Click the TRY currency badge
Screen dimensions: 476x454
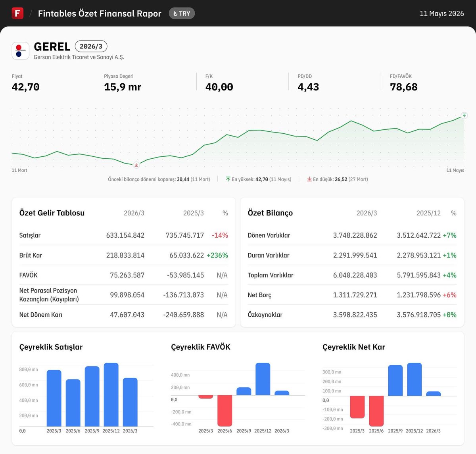click(182, 13)
